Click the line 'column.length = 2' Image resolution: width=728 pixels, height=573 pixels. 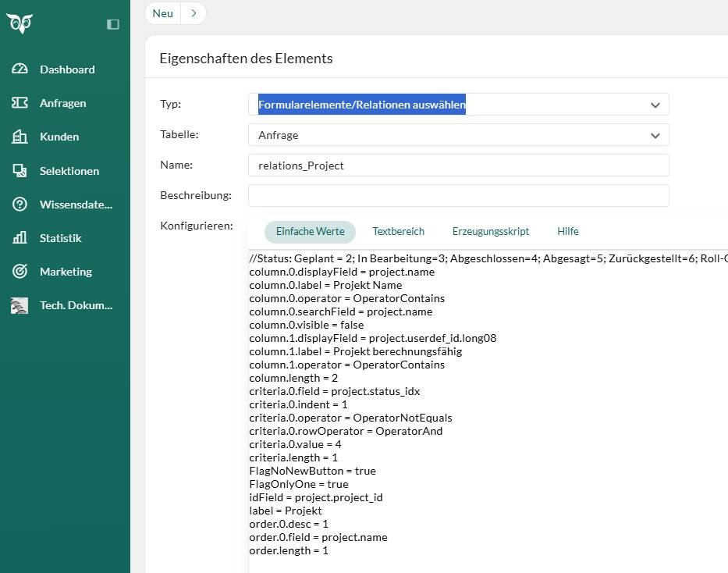coord(293,378)
